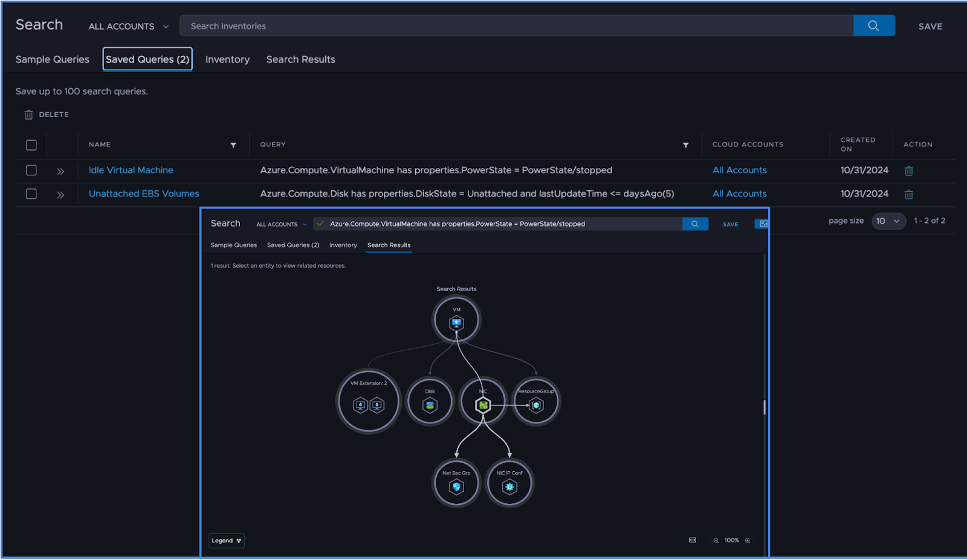This screenshot has height=560, width=967.
Task: Select the NIC node in the graph
Action: coord(483,401)
